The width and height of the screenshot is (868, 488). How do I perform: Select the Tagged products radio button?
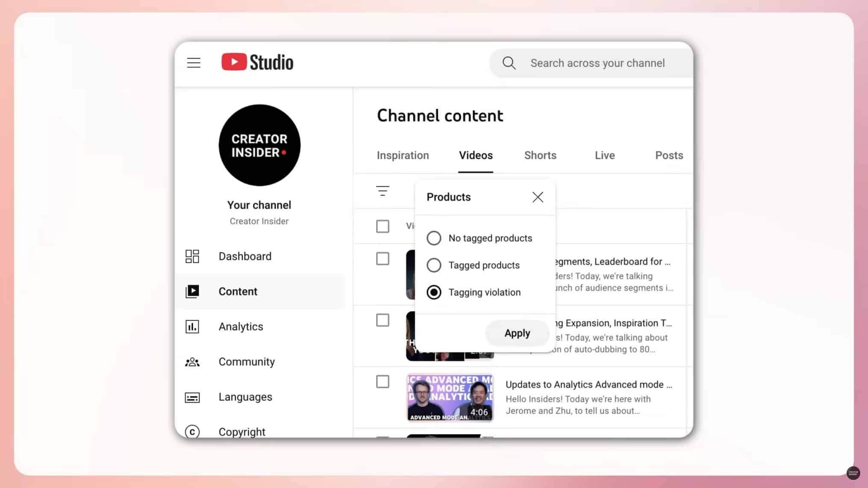pyautogui.click(x=434, y=265)
